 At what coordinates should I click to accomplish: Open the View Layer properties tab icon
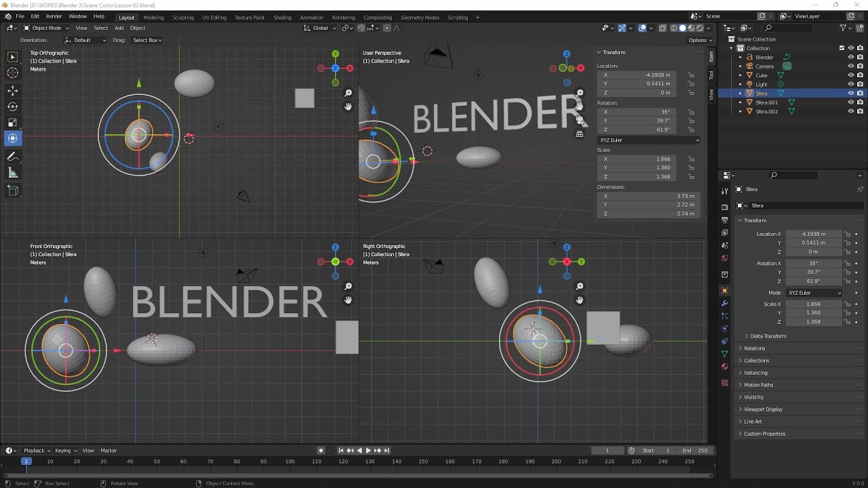(725, 232)
